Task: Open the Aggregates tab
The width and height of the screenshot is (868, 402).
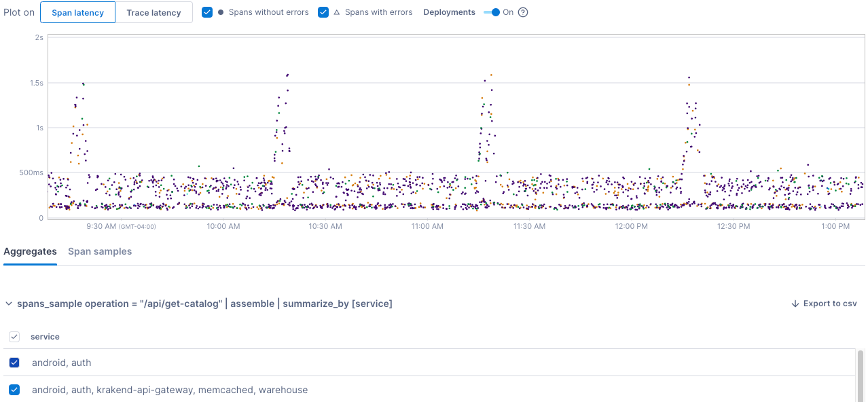Action: tap(30, 251)
